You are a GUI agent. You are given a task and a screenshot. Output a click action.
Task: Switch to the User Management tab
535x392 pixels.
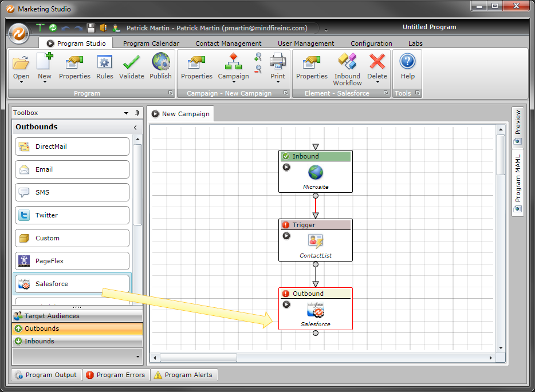tap(306, 43)
